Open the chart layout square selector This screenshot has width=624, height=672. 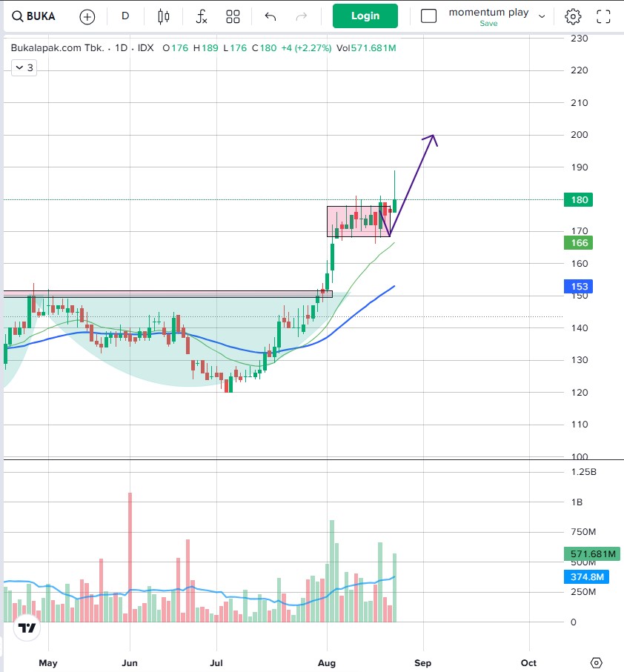point(428,16)
